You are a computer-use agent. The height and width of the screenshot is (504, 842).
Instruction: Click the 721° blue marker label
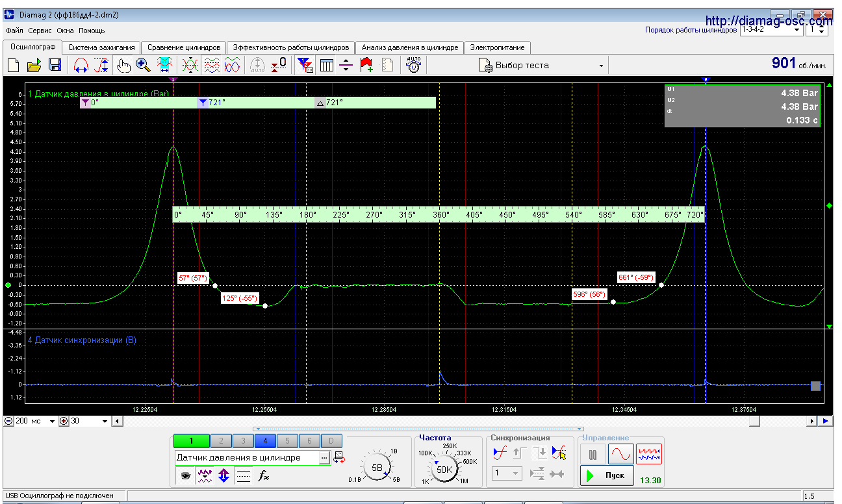coord(216,103)
